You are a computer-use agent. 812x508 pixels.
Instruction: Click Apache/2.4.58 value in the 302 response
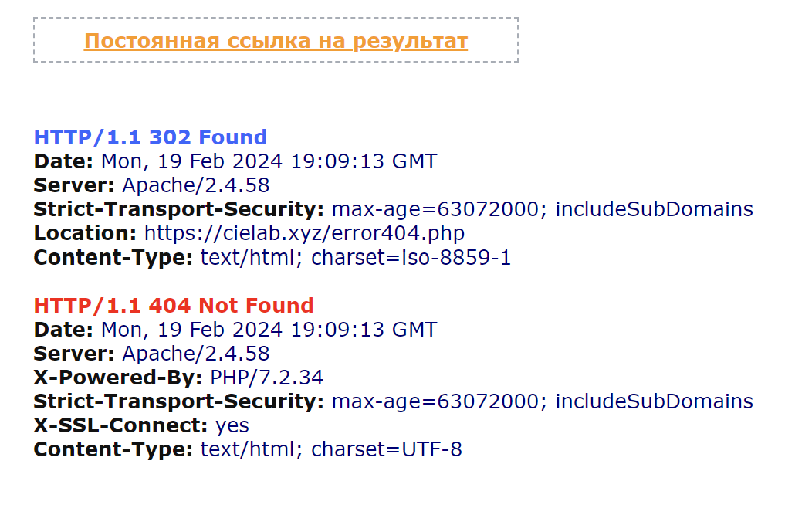(196, 185)
